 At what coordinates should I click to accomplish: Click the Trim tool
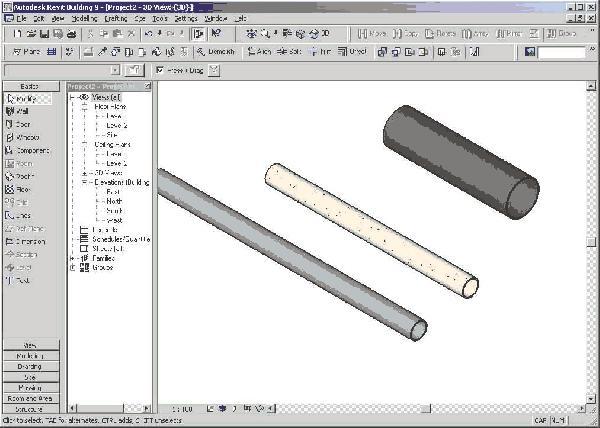point(320,52)
